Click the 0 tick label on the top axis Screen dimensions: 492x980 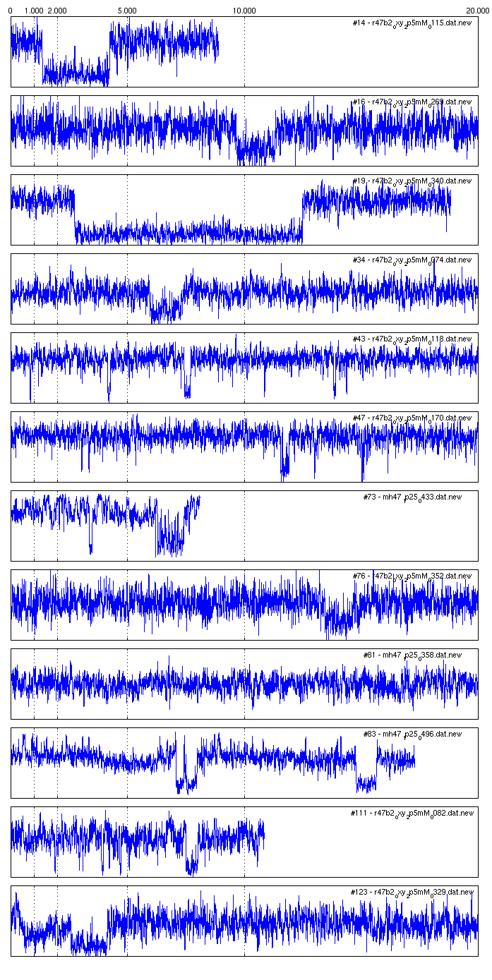[x=9, y=11]
